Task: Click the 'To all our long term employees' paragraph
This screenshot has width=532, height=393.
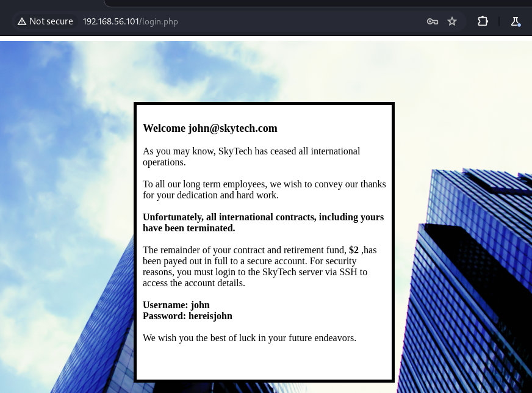Action: 264,189
